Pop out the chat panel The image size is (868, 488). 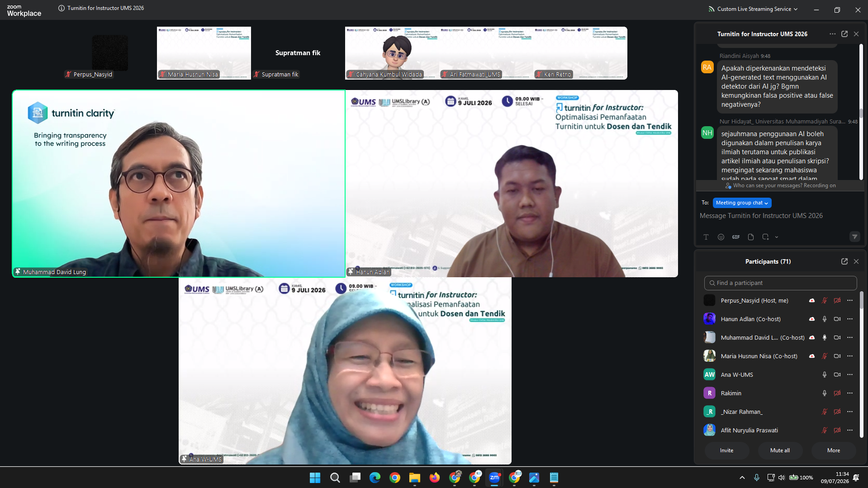click(844, 34)
